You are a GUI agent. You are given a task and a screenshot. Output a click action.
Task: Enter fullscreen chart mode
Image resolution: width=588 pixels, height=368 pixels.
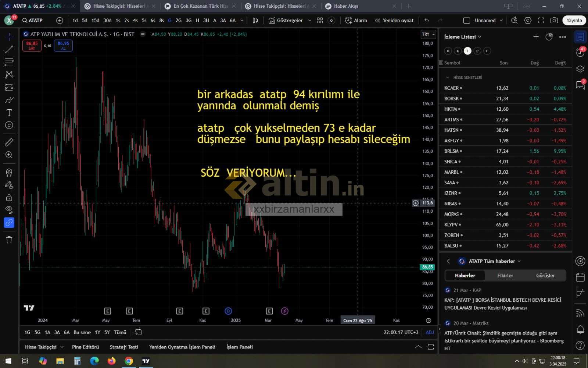(541, 20)
